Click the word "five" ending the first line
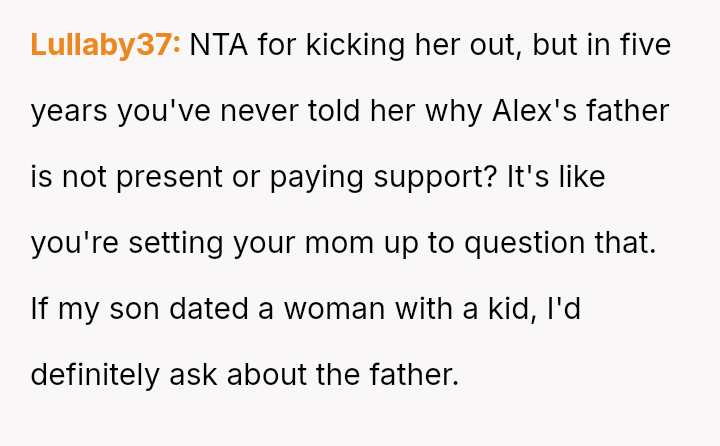Image resolution: width=720 pixels, height=446 pixels. tap(644, 46)
